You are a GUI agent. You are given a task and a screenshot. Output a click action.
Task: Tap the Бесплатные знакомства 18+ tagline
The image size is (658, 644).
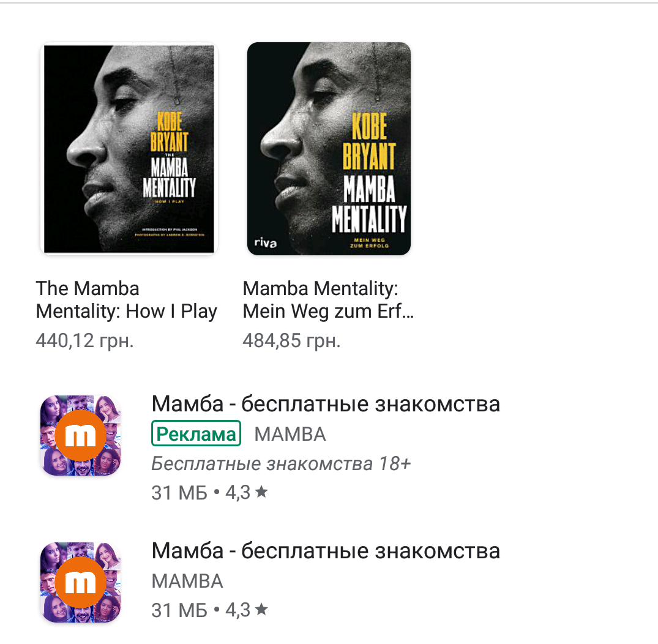[281, 463]
